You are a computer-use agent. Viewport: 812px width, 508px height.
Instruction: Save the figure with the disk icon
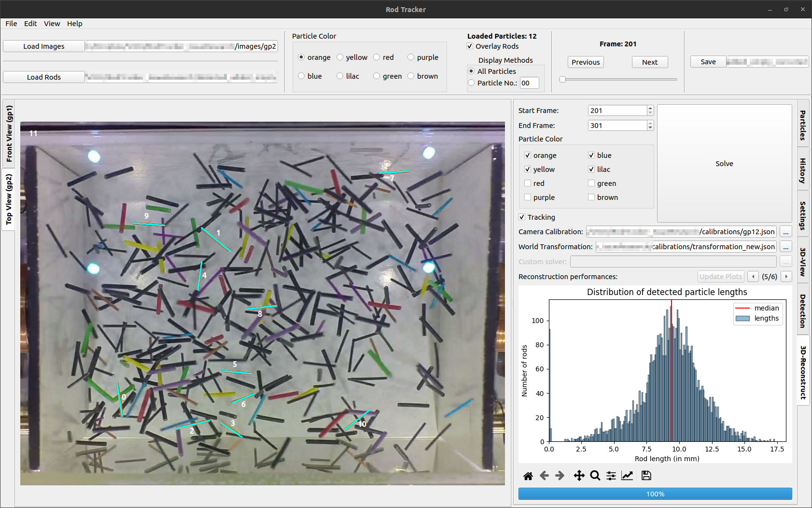pos(646,476)
